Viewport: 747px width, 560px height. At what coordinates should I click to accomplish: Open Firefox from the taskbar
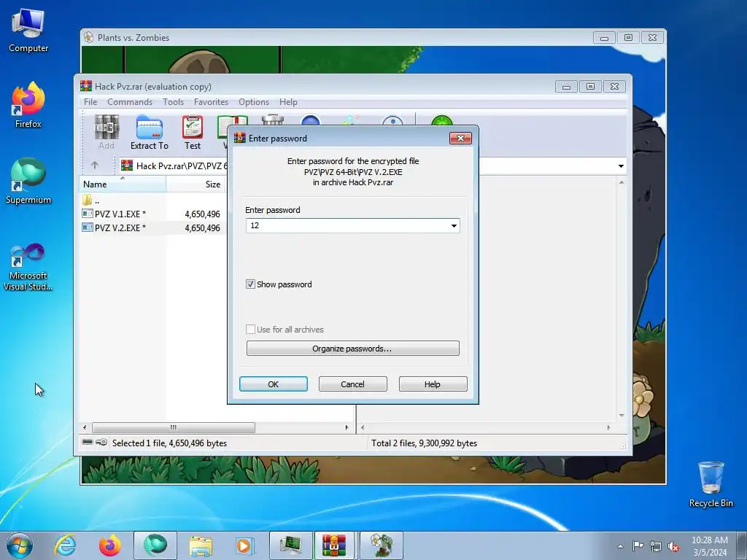click(x=110, y=545)
